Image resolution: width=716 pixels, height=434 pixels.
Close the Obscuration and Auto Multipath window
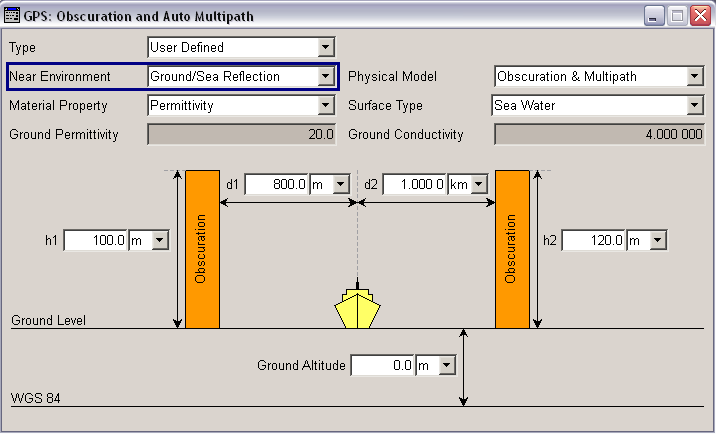point(699,15)
